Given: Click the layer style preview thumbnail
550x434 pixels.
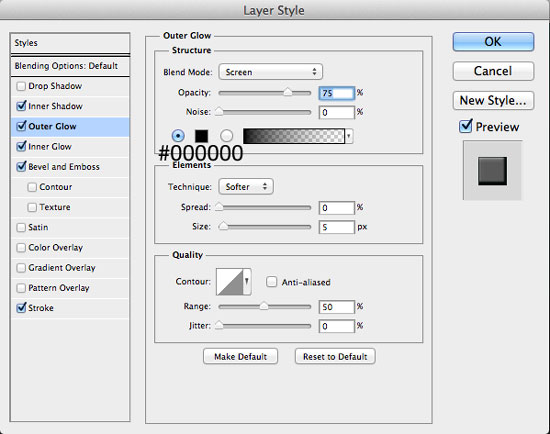Looking at the screenshot, I should pos(492,171).
